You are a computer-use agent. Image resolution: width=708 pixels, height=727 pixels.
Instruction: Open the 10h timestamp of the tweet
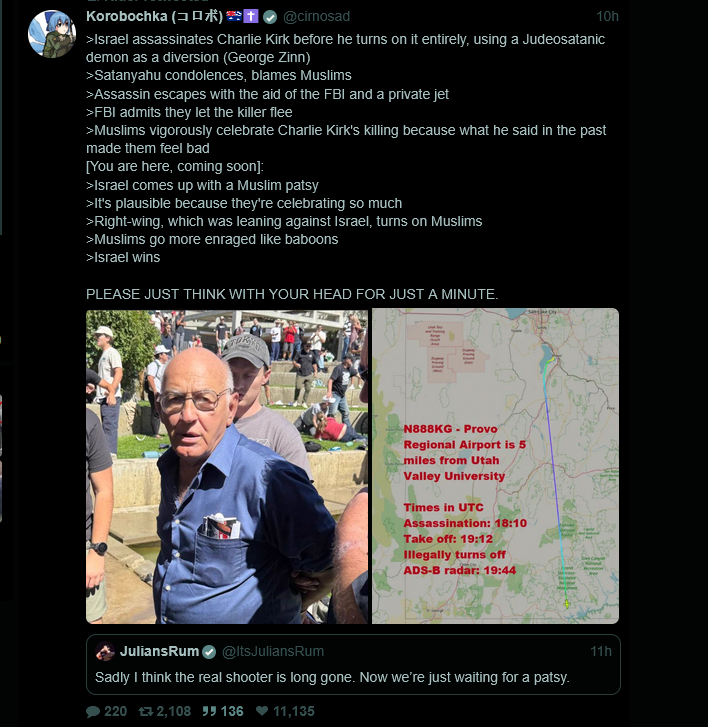(607, 16)
